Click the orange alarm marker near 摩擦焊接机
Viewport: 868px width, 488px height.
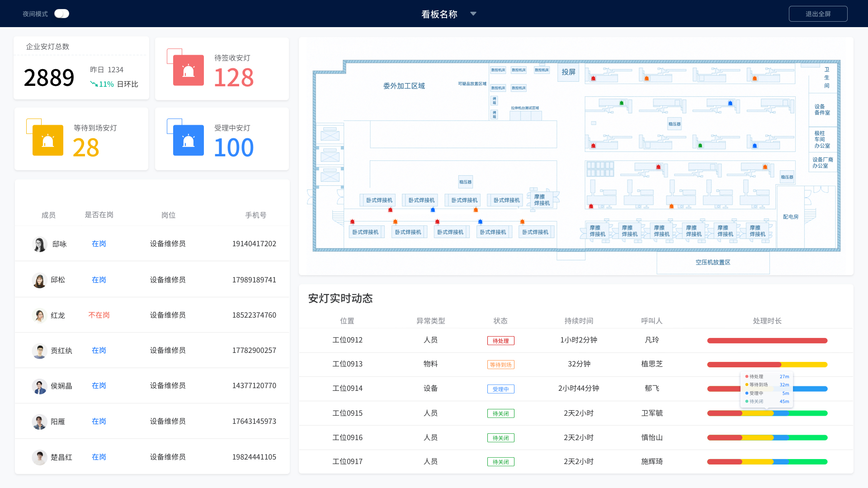point(476,210)
